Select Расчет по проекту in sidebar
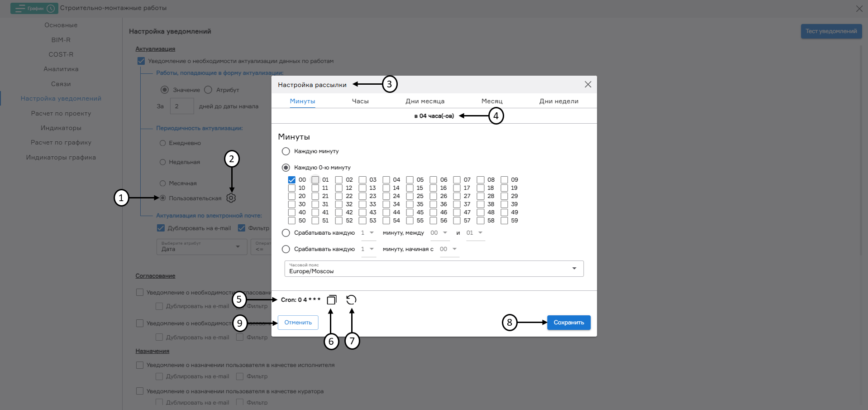The image size is (868, 410). click(x=61, y=113)
